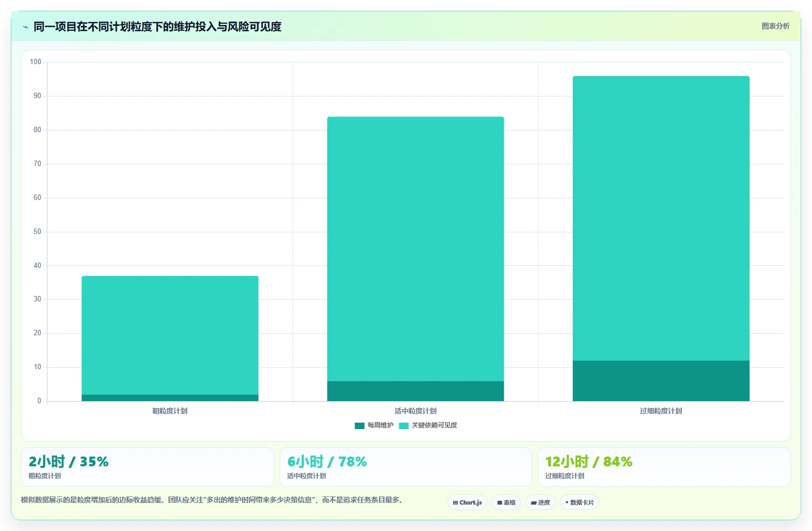The image size is (812, 531).
Task: Click the small icon inside 进度 chip
Action: 533,502
